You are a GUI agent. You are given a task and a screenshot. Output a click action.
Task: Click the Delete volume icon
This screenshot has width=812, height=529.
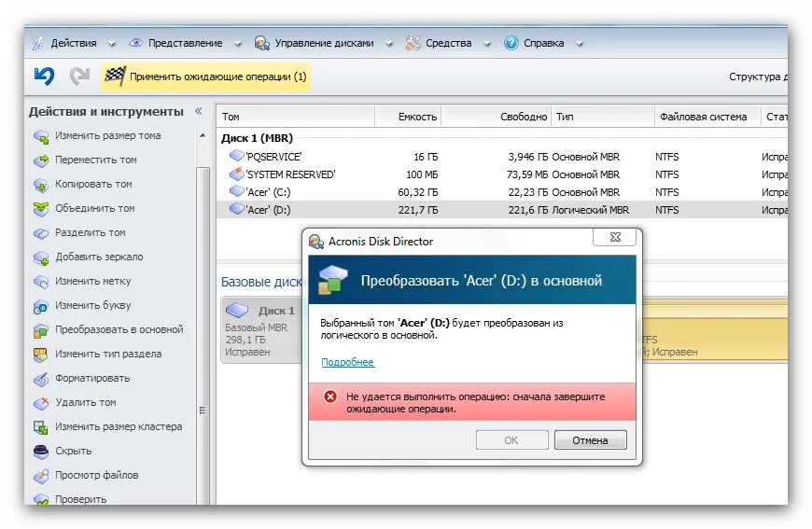41,403
